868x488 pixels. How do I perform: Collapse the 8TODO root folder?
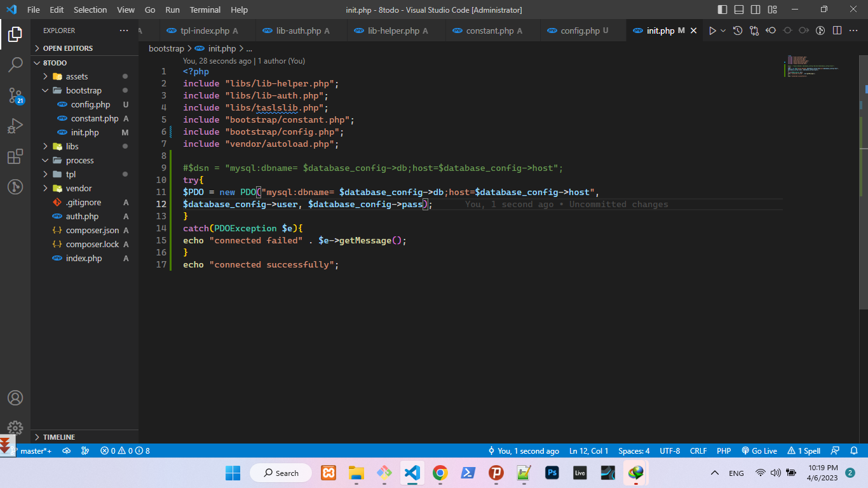coord(85,63)
